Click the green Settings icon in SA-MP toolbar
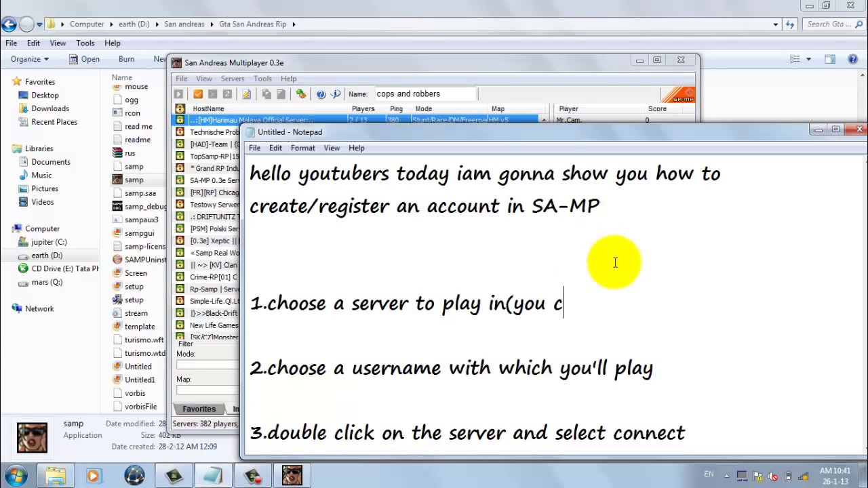 (x=301, y=94)
